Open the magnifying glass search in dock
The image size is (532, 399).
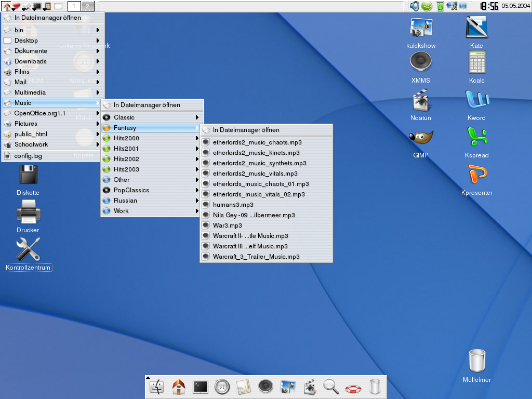pyautogui.click(x=331, y=387)
